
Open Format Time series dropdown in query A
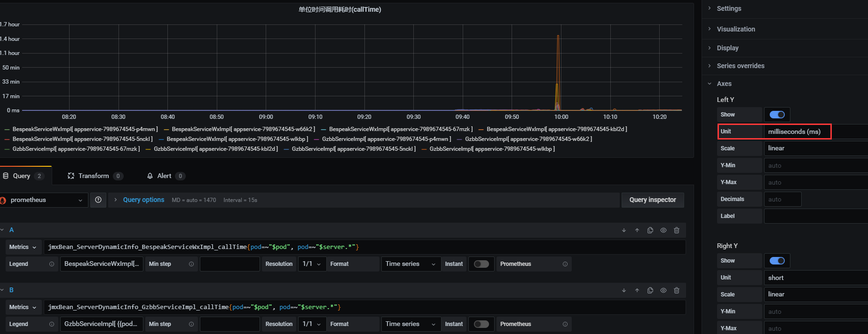(411, 264)
